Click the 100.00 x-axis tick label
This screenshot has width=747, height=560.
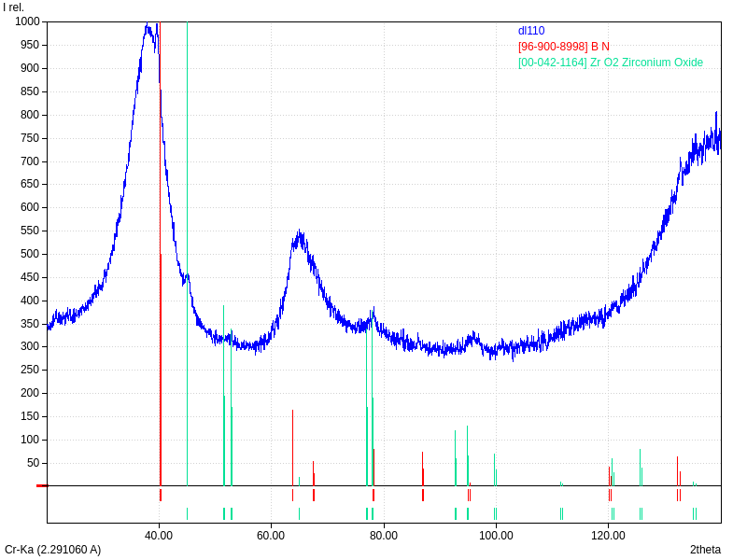[496, 536]
